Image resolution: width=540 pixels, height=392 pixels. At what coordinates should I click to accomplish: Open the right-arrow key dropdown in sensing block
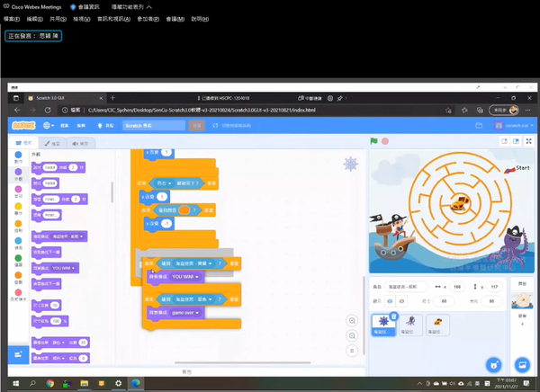pyautogui.click(x=164, y=183)
